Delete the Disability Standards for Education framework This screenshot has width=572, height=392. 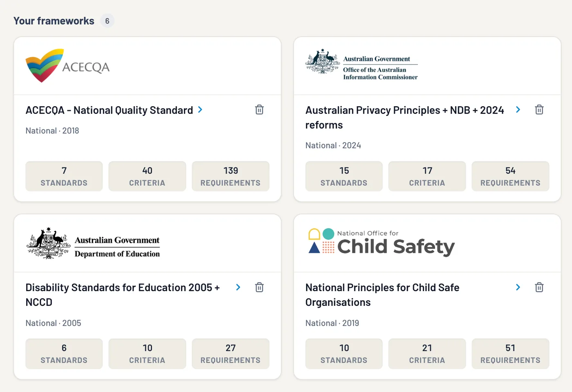coord(259,287)
